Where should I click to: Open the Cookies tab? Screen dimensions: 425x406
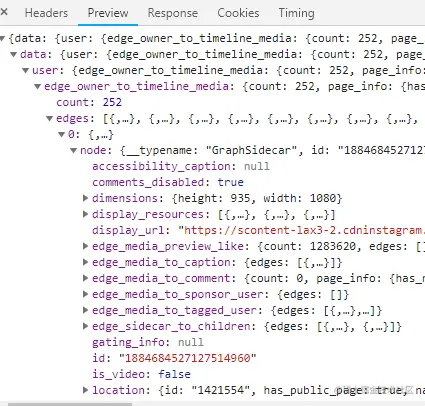click(x=238, y=13)
